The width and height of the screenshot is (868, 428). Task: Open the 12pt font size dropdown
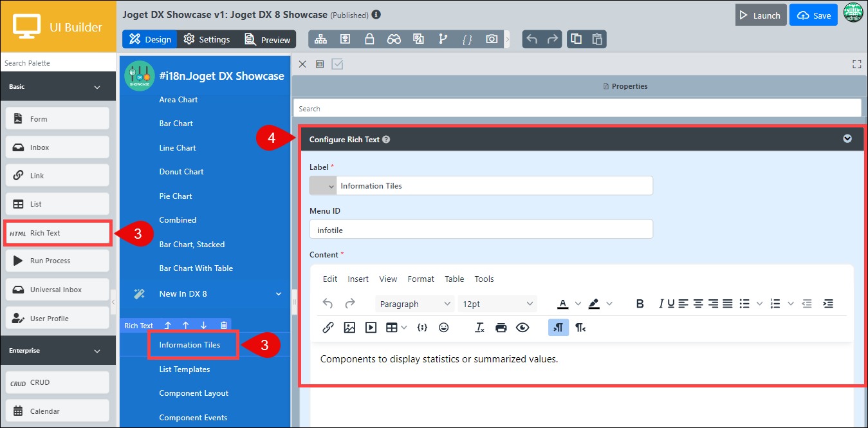pyautogui.click(x=497, y=304)
